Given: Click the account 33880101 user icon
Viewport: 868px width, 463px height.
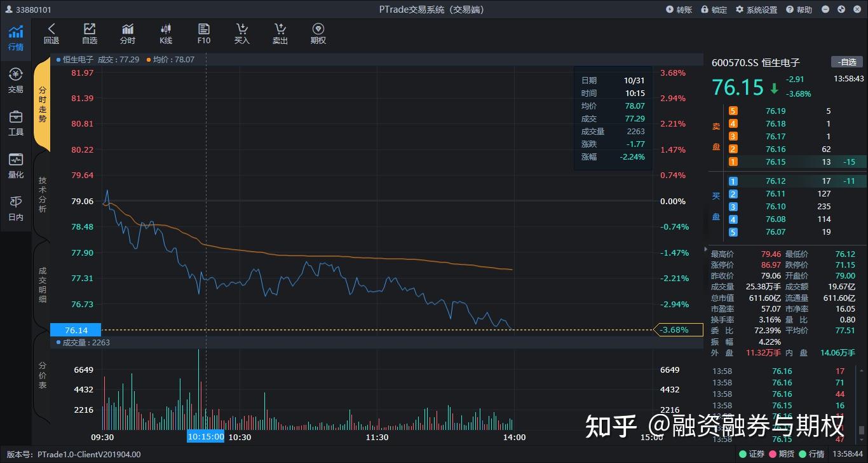Looking at the screenshot, I should [x=9, y=10].
